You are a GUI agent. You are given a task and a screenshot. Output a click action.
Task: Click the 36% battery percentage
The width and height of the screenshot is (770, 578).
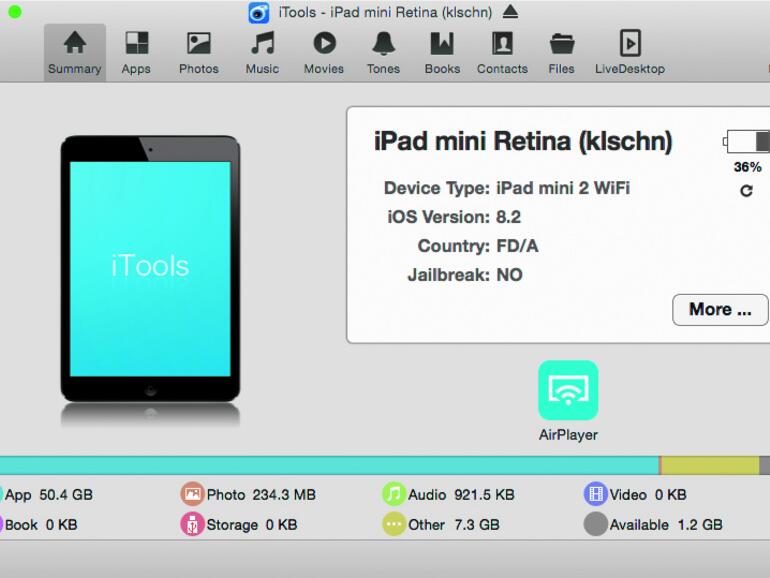tap(747, 167)
